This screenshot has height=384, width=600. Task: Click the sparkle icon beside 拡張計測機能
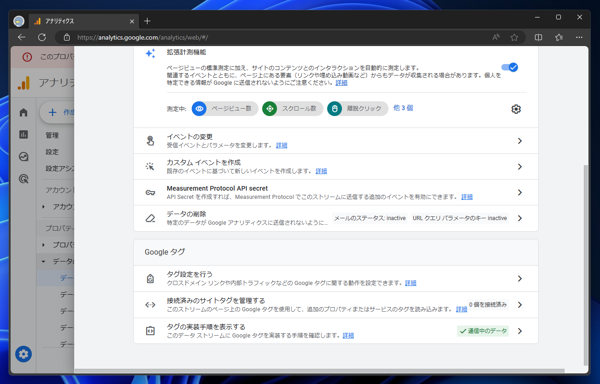pyautogui.click(x=150, y=53)
